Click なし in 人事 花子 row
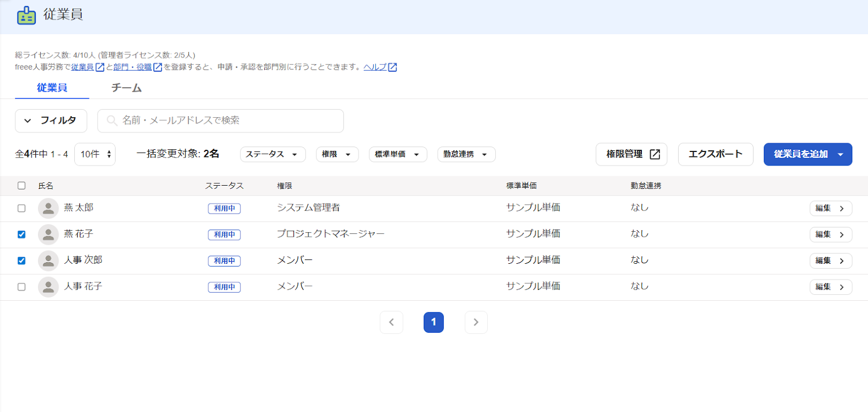Screen dimensions: 868x412 [639, 286]
